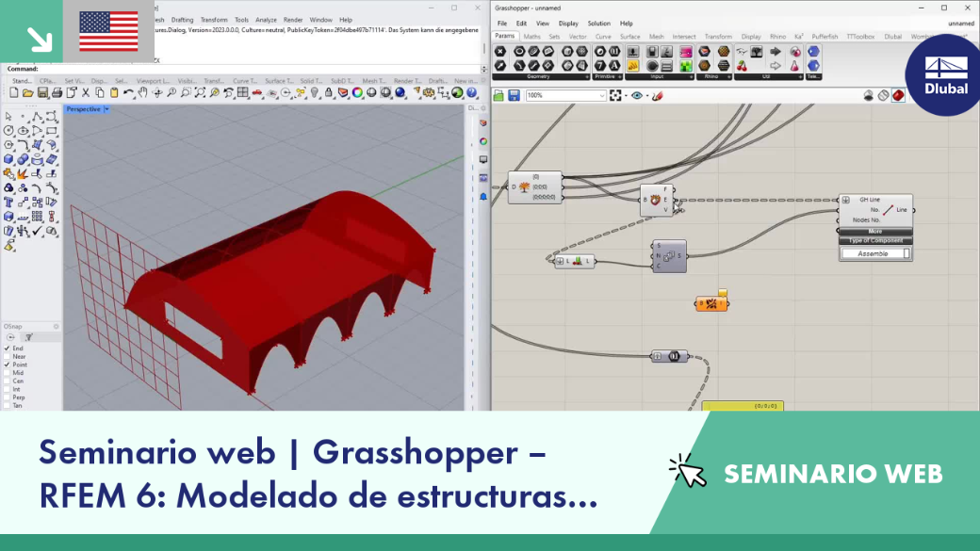Switch to the Dlubal component tab
This screenshot has width=980, height=551.
[892, 37]
